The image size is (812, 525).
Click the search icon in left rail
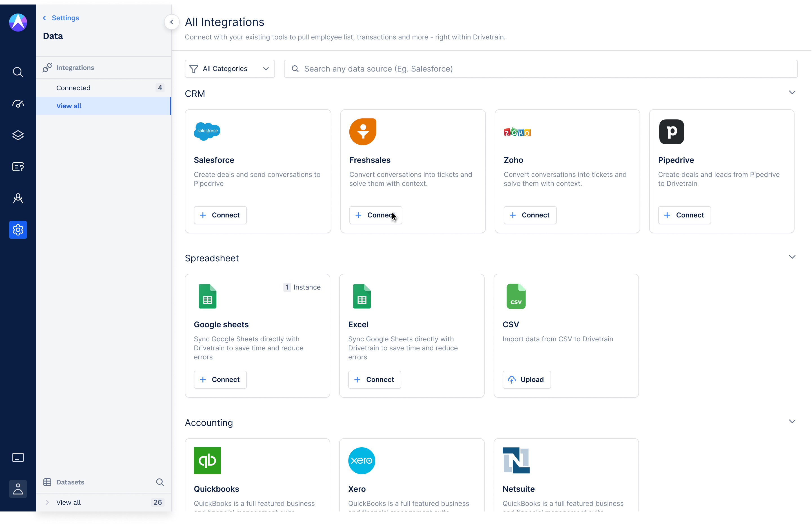point(18,72)
